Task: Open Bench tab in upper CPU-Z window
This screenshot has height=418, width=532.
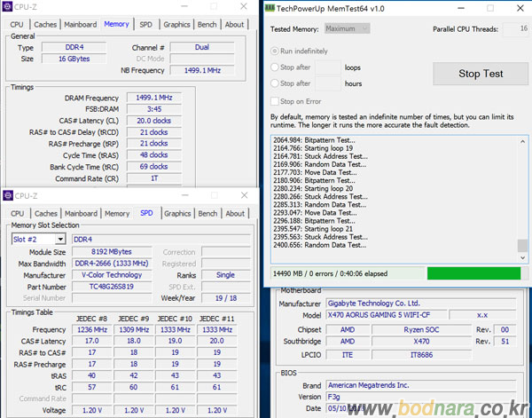Action: (207, 25)
